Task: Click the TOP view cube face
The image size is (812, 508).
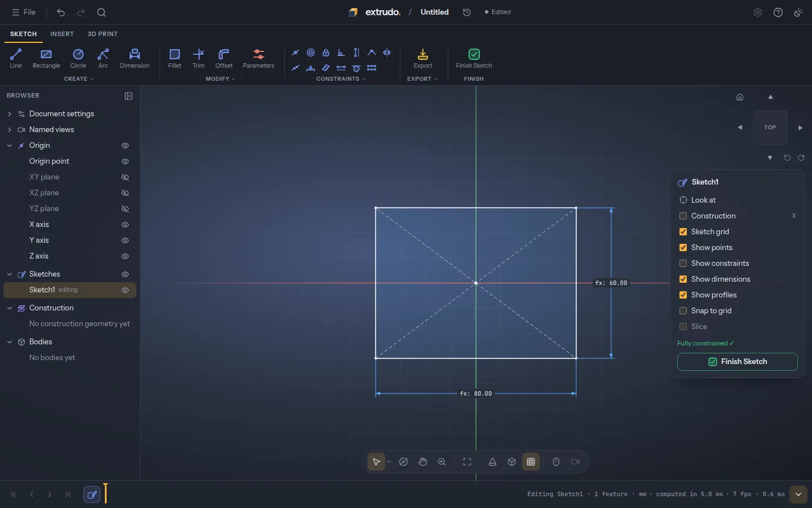Action: [770, 128]
